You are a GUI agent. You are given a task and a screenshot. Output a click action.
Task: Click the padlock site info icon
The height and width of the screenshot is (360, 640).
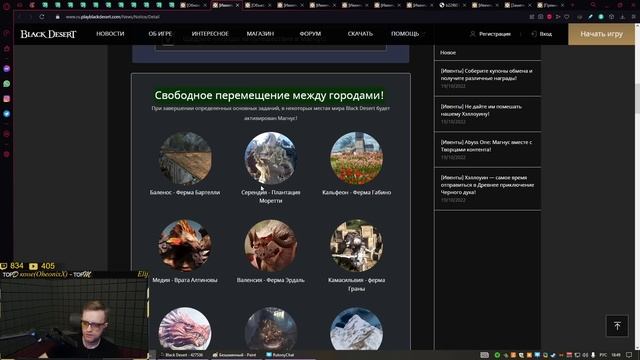click(x=58, y=17)
